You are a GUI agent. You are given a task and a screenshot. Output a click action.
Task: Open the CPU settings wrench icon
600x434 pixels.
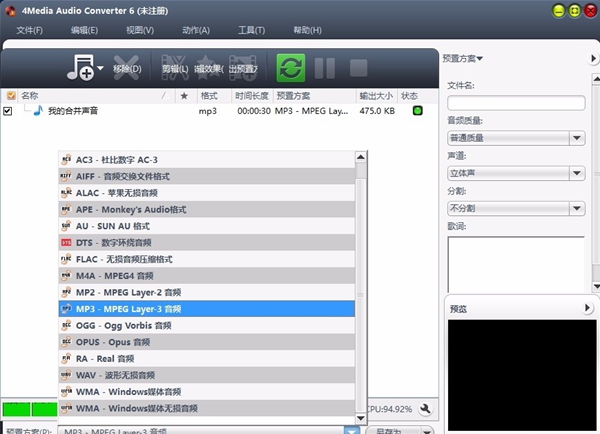(x=425, y=409)
